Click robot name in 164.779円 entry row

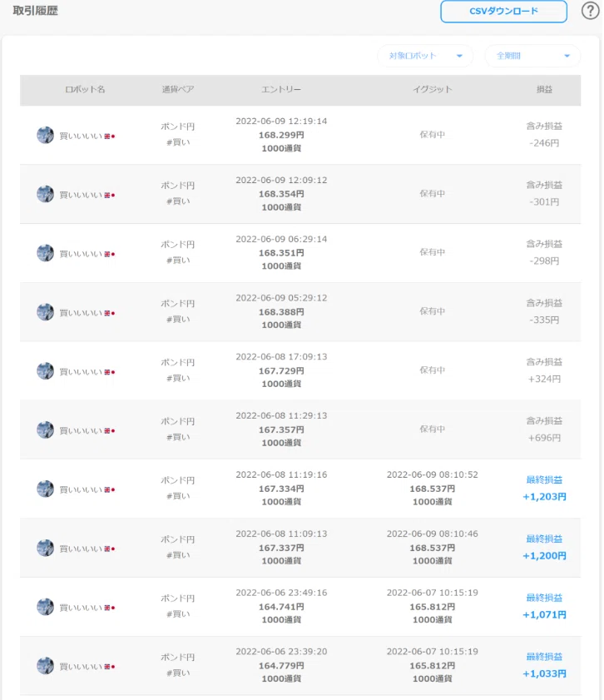click(81, 667)
